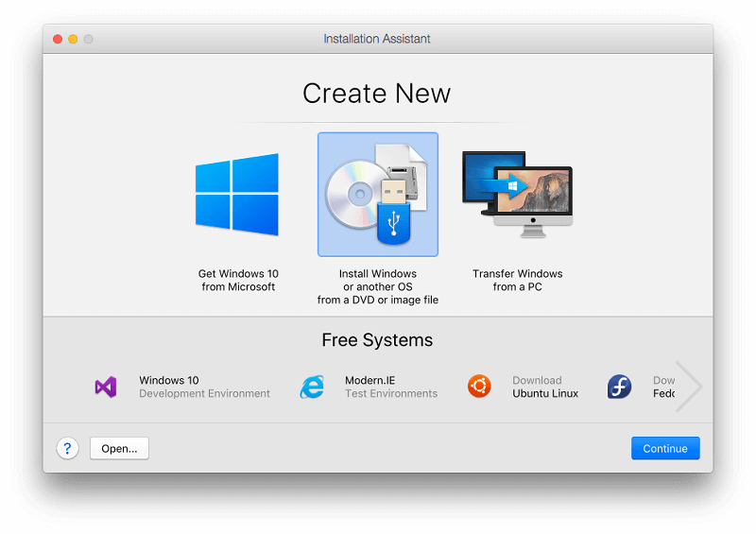Select the 'Get Windows 10 from Microsoft' label
Image resolution: width=756 pixels, height=534 pixels.
coord(238,281)
